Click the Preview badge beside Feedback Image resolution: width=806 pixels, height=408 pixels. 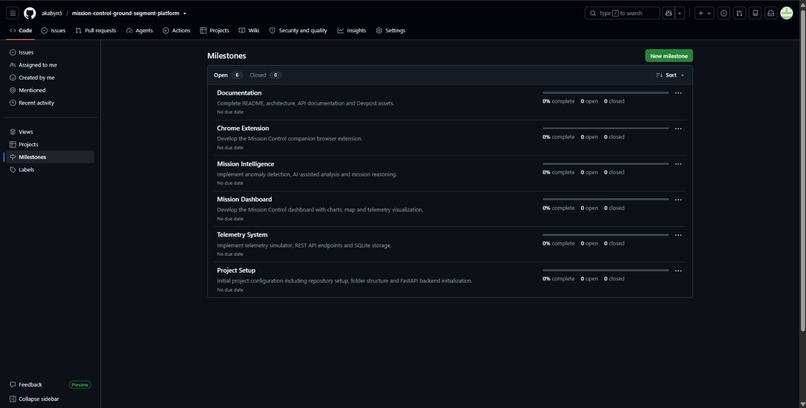[80, 385]
